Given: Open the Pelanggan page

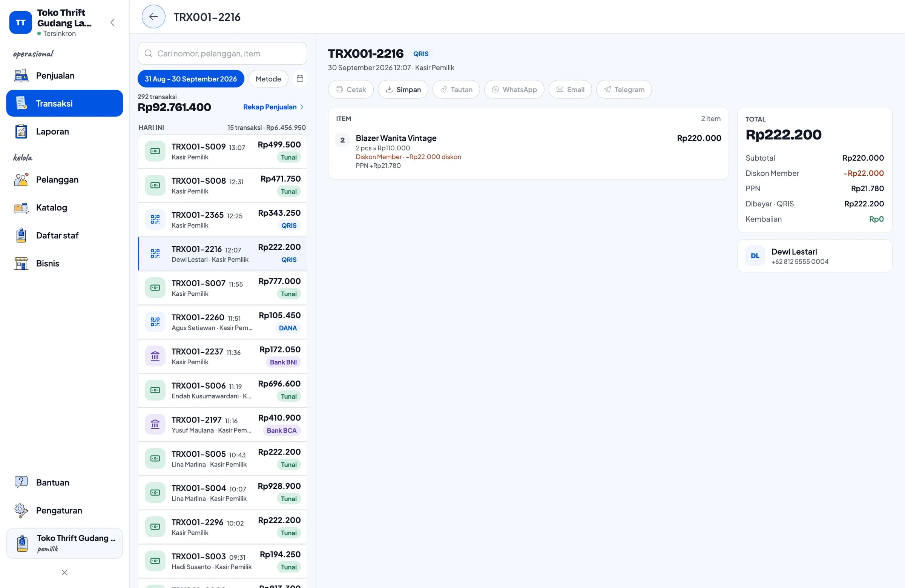Looking at the screenshot, I should point(64,180).
